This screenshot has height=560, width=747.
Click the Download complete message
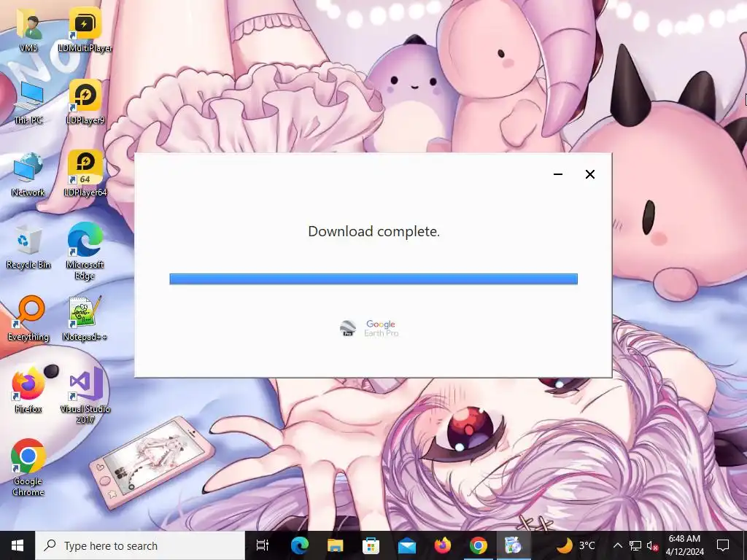point(374,231)
